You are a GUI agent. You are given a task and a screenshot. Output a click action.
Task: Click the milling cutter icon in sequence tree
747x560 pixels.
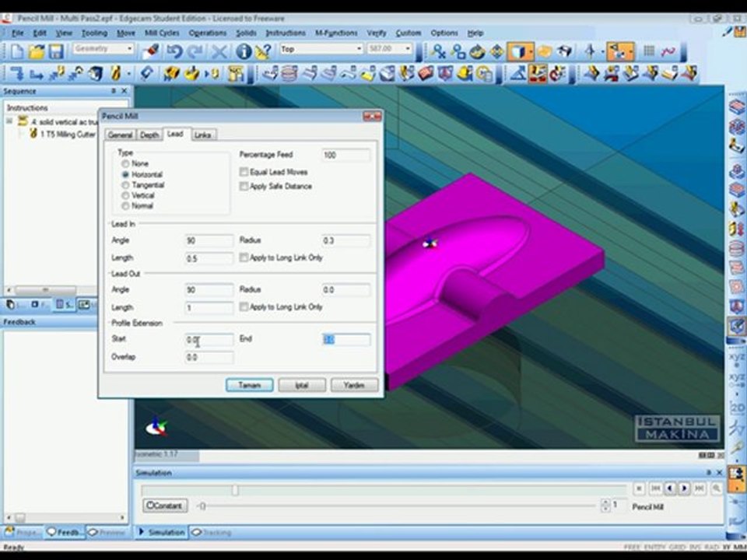(33, 134)
